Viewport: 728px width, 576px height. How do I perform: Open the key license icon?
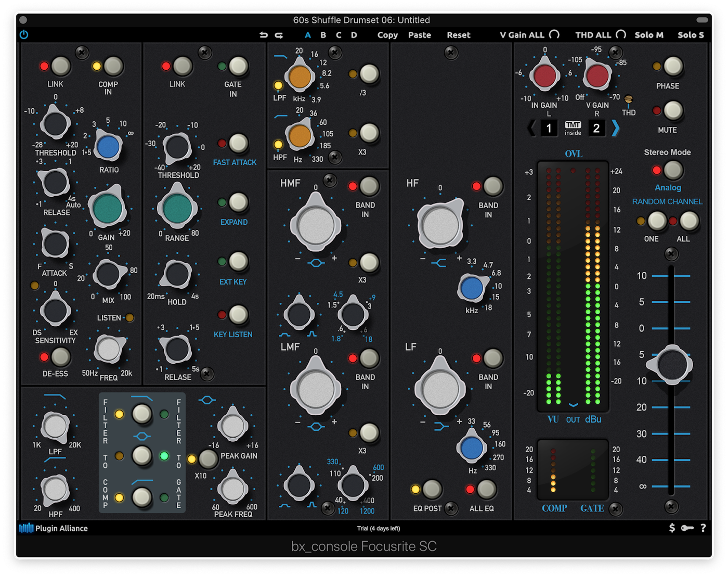(687, 528)
